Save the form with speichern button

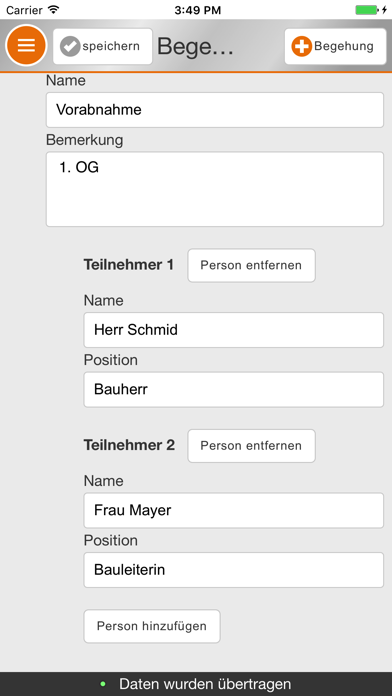[x=103, y=47]
